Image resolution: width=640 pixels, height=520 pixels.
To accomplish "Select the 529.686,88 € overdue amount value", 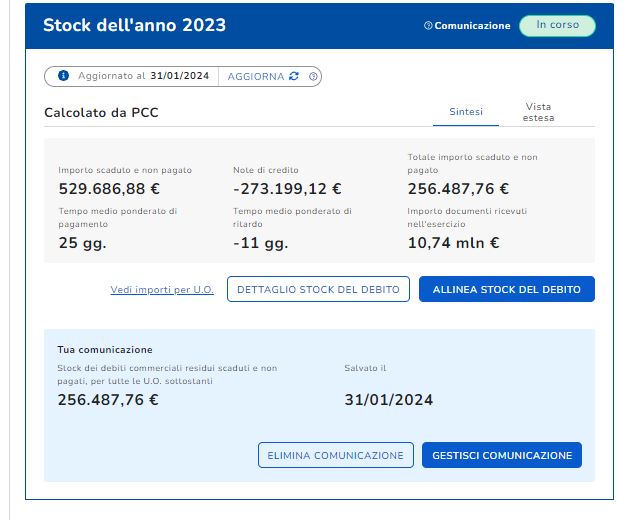I will coord(110,188).
